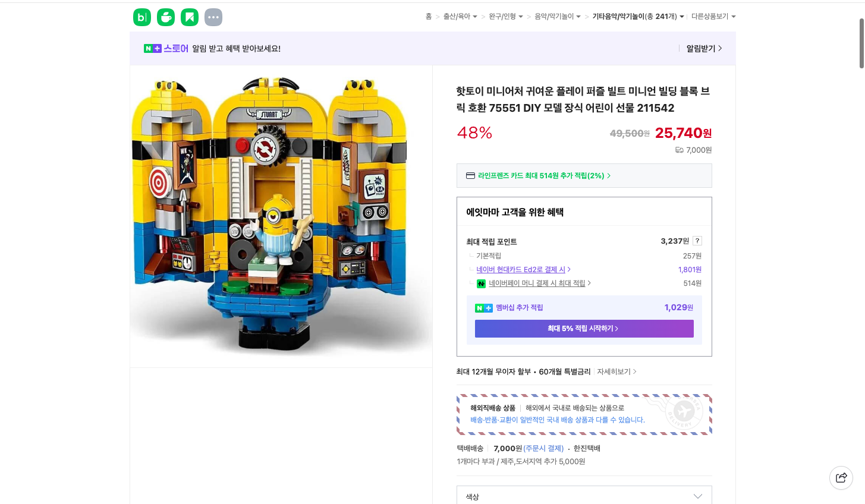865x504 pixels.
Task: Open the Cafe coffee cup icon
Action: click(x=166, y=17)
